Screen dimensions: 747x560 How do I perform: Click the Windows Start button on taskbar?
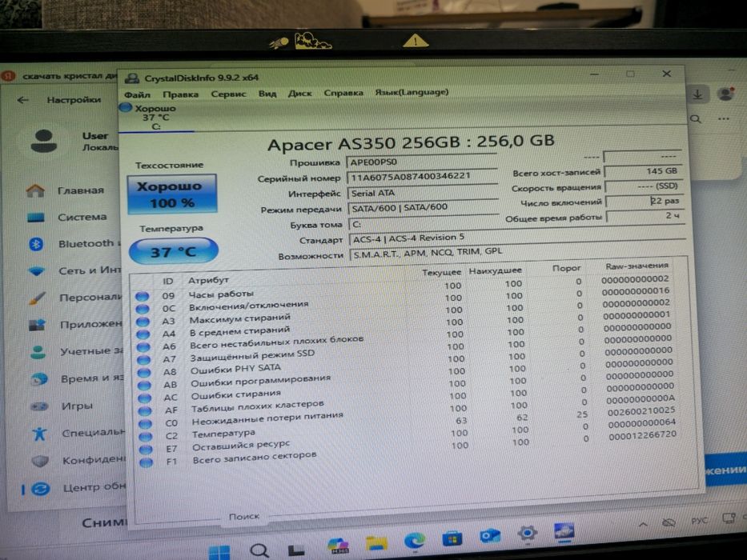[219, 552]
